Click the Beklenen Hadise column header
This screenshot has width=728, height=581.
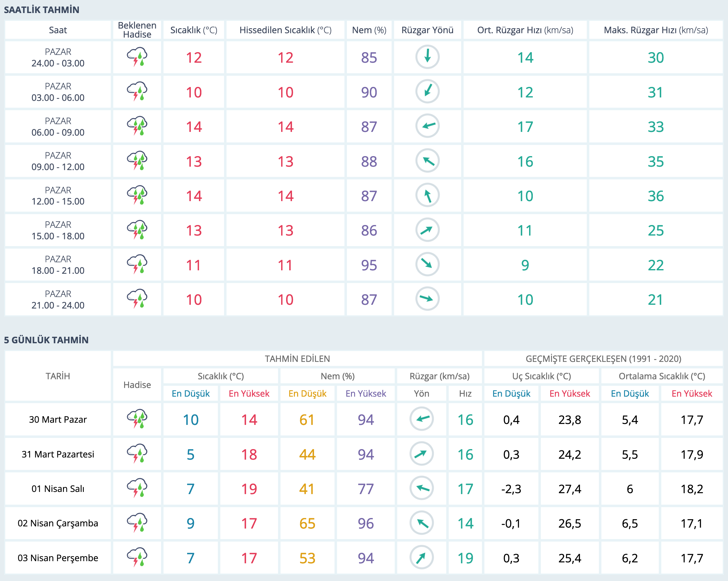[x=137, y=30]
